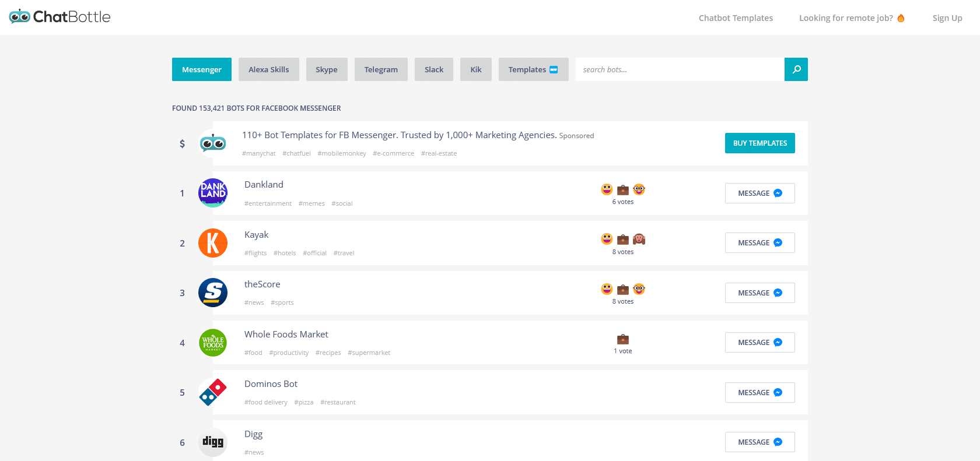
Task: Focus the search bots input field
Action: (x=680, y=69)
